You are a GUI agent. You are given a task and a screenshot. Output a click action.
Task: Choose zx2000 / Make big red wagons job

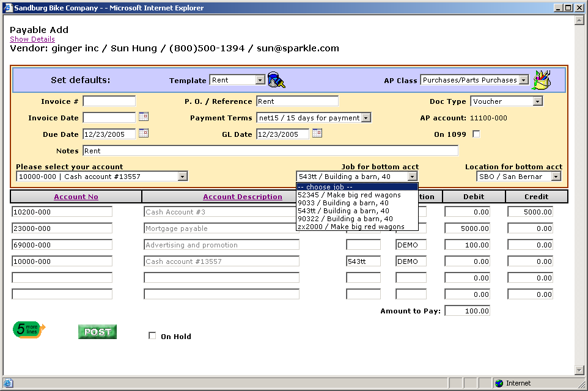pyautogui.click(x=351, y=227)
